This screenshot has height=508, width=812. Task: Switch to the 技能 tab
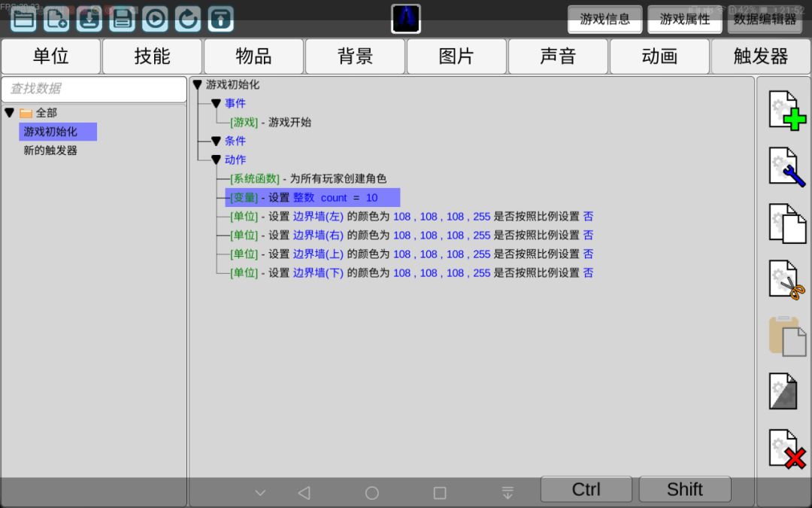click(x=152, y=56)
